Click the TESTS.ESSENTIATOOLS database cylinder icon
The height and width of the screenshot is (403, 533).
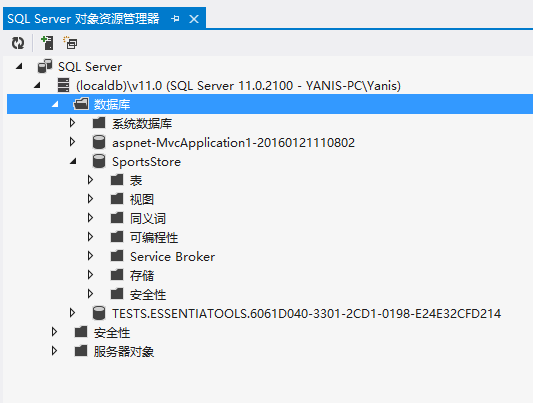(x=99, y=313)
